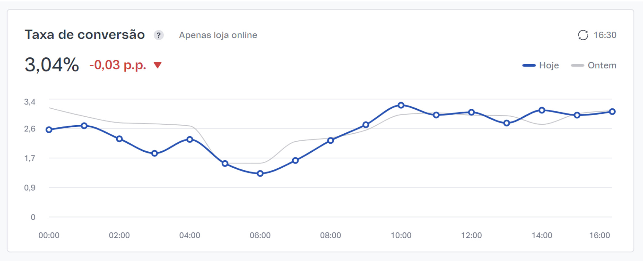The width and height of the screenshot is (644, 261).
Task: Click the 02:00 data point marker
Action: pyautogui.click(x=120, y=139)
